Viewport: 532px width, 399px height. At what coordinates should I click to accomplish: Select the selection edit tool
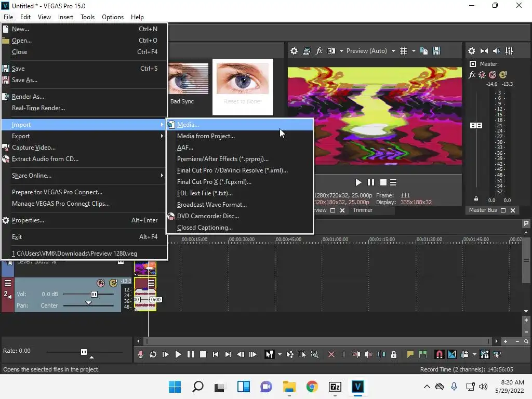pyautogui.click(x=302, y=354)
